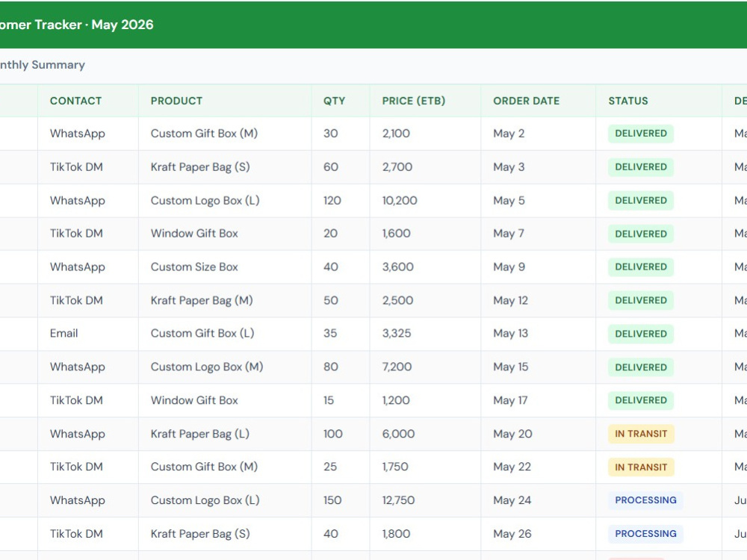Click the PROCESSING badge for May 26 order
Viewport: 747px width, 560px height.
pos(645,534)
